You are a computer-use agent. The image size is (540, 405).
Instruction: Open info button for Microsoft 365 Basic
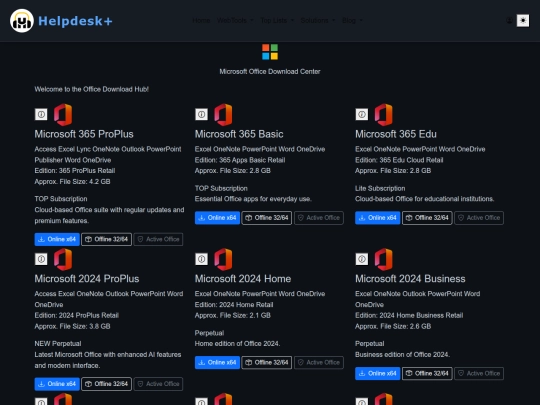(201, 114)
